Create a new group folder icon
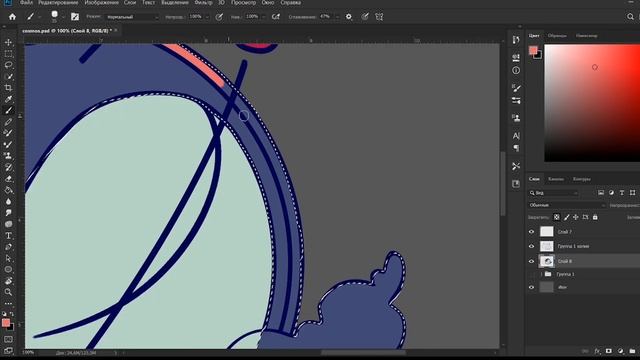 click(632, 351)
